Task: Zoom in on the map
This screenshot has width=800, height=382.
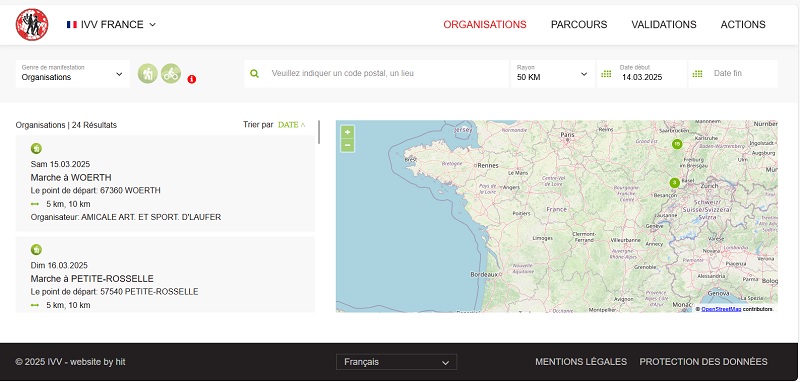Action: click(x=347, y=132)
